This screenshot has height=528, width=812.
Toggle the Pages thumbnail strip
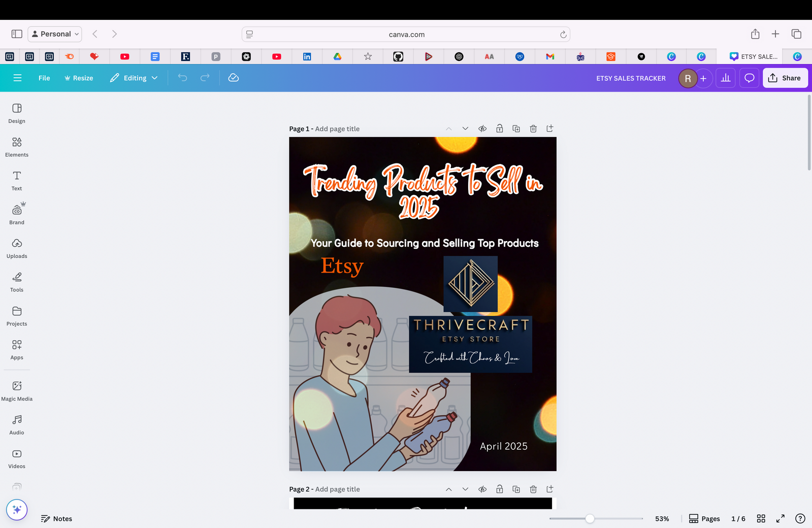[x=704, y=518]
